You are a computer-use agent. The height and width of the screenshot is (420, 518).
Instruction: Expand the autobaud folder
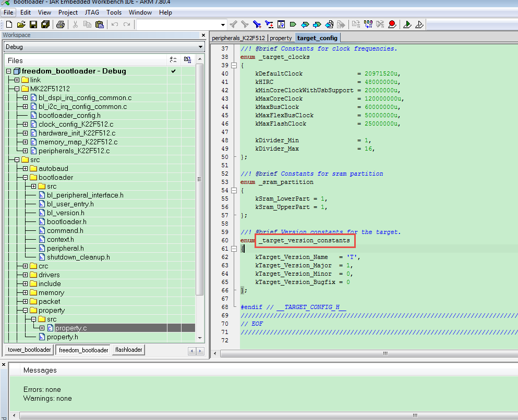(25, 169)
